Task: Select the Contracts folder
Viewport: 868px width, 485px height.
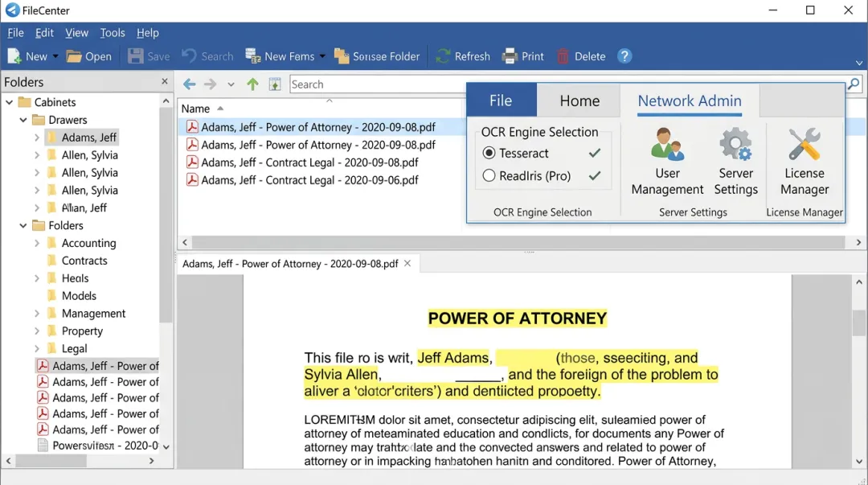Action: click(84, 261)
